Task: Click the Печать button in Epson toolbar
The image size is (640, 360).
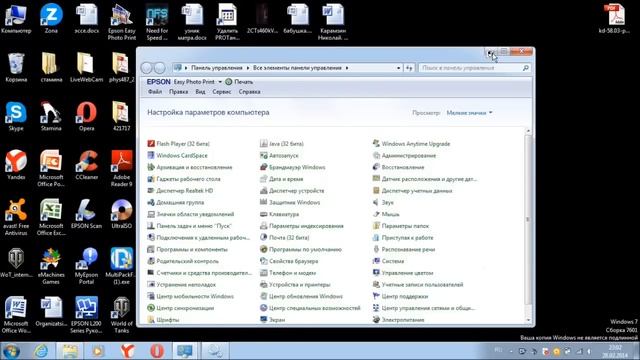Action: click(239, 82)
